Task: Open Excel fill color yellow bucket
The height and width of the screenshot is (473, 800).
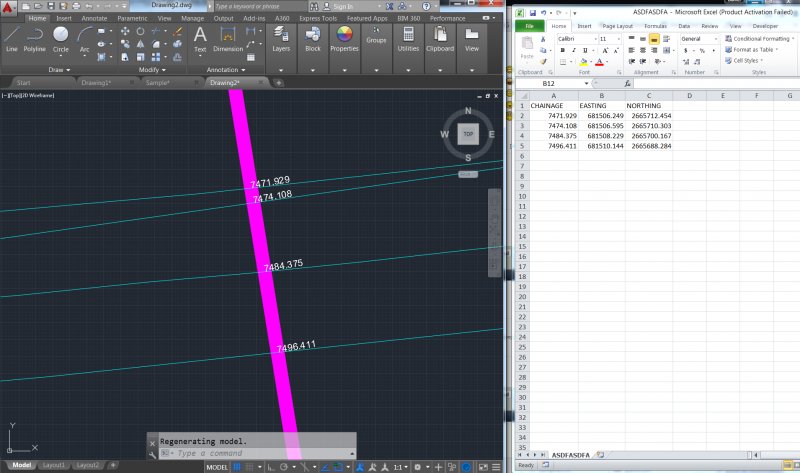Action: coord(583,62)
